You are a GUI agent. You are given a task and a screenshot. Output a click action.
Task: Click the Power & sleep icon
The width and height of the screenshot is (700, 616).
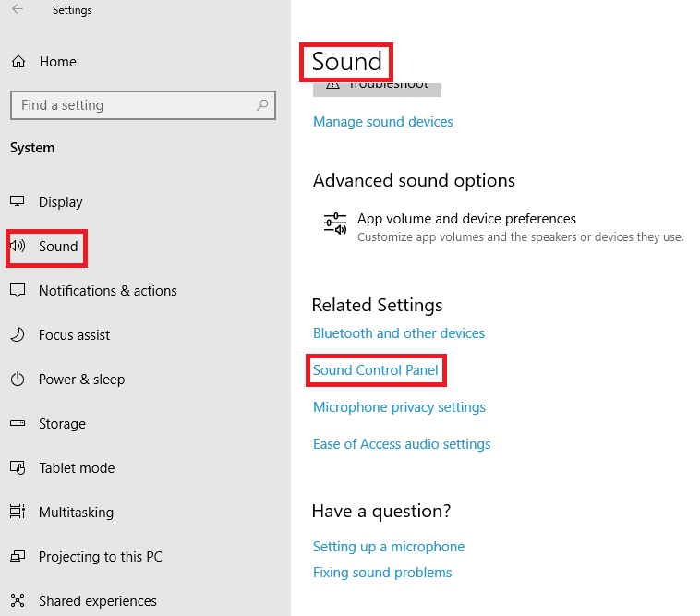coord(18,380)
